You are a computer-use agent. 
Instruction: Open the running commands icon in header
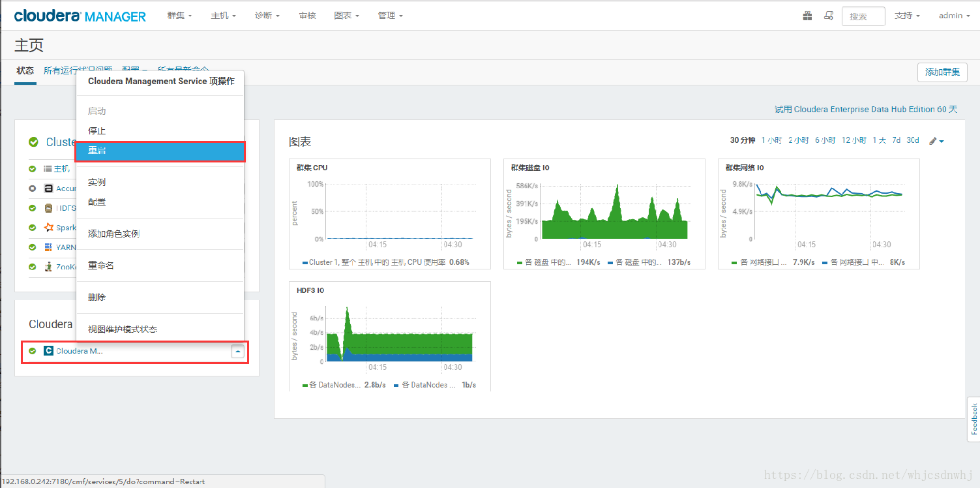[829, 16]
